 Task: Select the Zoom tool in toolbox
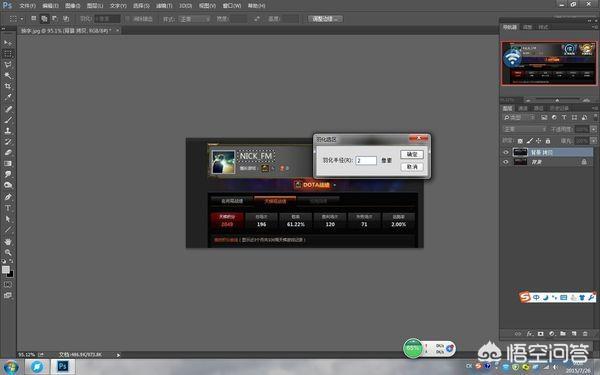8,253
